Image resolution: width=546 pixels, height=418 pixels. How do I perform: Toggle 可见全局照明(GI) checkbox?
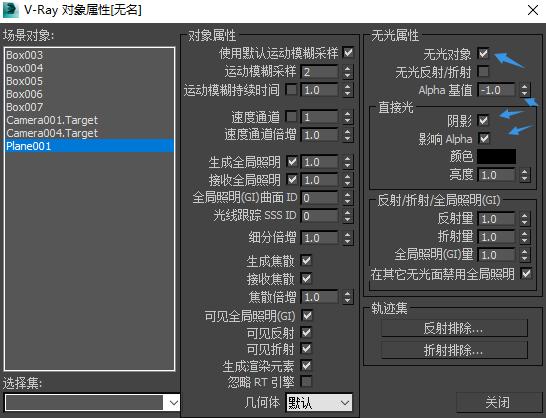point(307,316)
